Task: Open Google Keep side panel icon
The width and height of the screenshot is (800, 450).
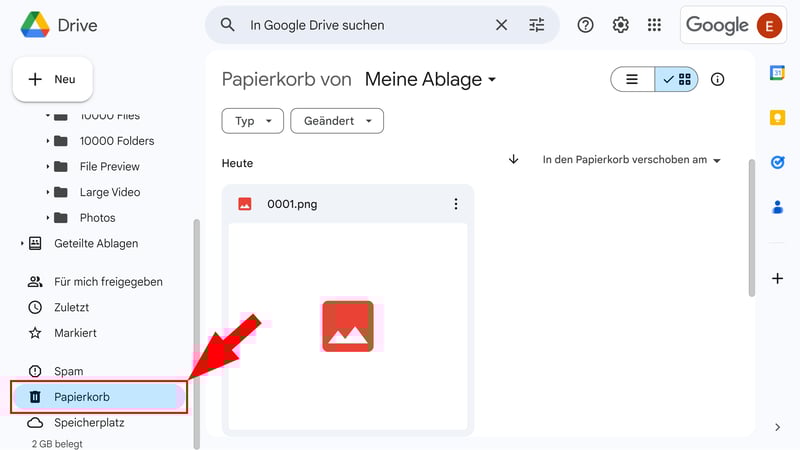Action: point(777,118)
